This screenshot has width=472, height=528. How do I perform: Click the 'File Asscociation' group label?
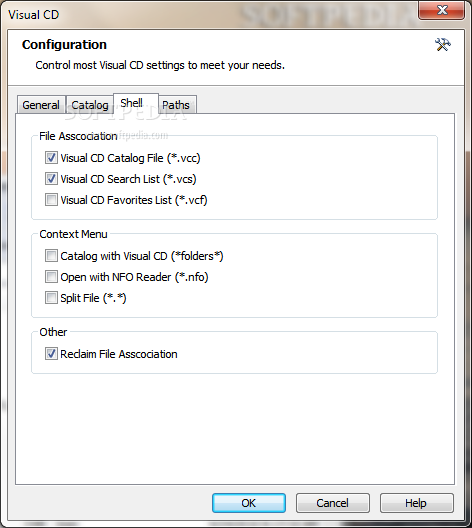click(x=78, y=136)
